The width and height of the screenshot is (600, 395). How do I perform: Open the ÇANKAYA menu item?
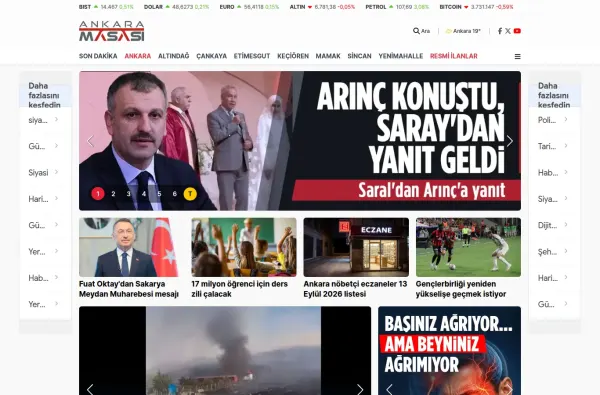click(212, 56)
